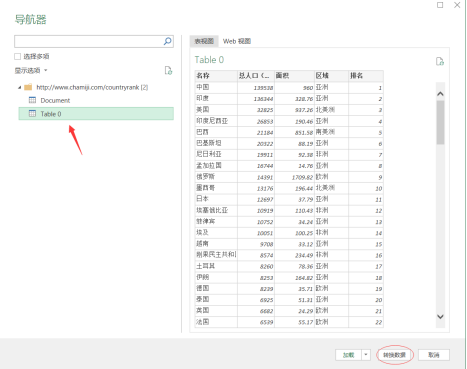Click the scroll up arrow in preview
Screen dimensions: 467x369
440,94
